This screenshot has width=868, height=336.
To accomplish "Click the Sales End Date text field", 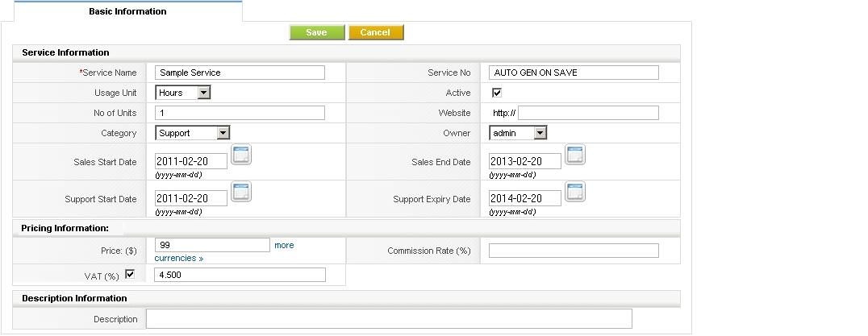I will [525, 161].
